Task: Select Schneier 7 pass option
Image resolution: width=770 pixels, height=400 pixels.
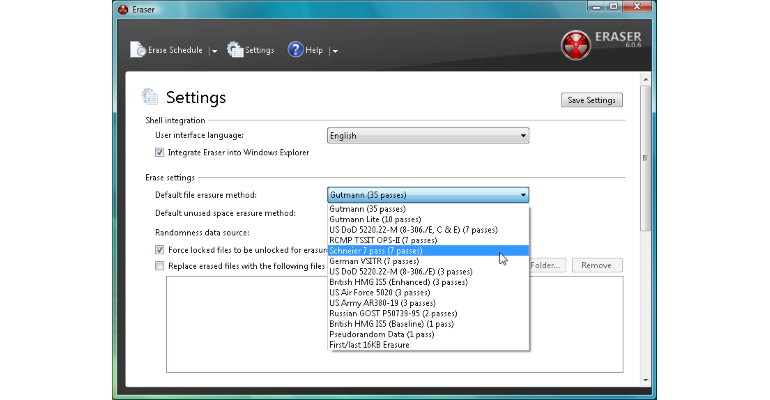Action: [428, 251]
